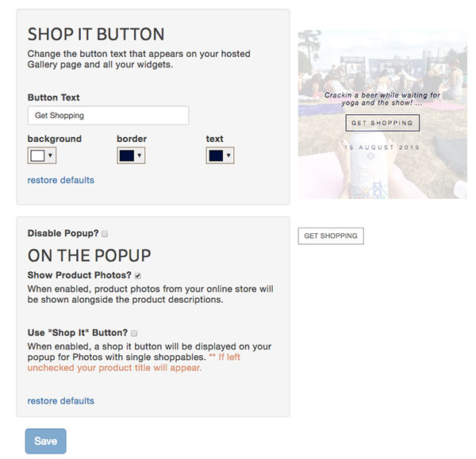
Task: Tick the Use "Shop It" Button checkbox
Action: (x=134, y=333)
